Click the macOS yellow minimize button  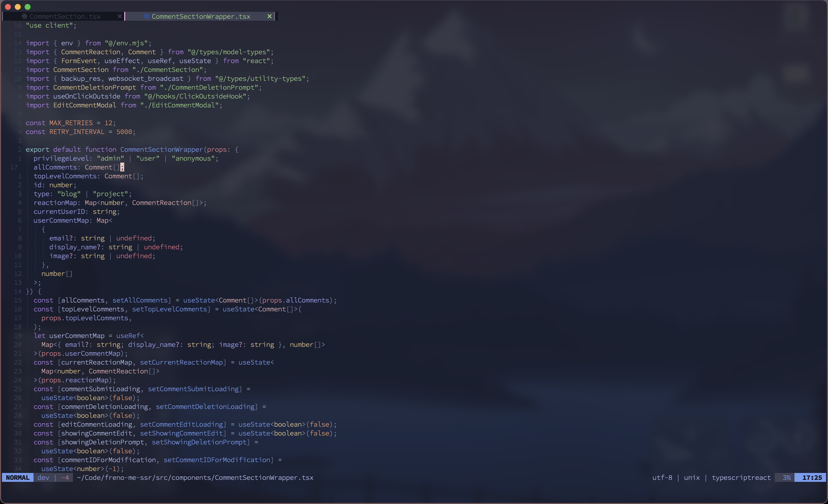coord(18,7)
